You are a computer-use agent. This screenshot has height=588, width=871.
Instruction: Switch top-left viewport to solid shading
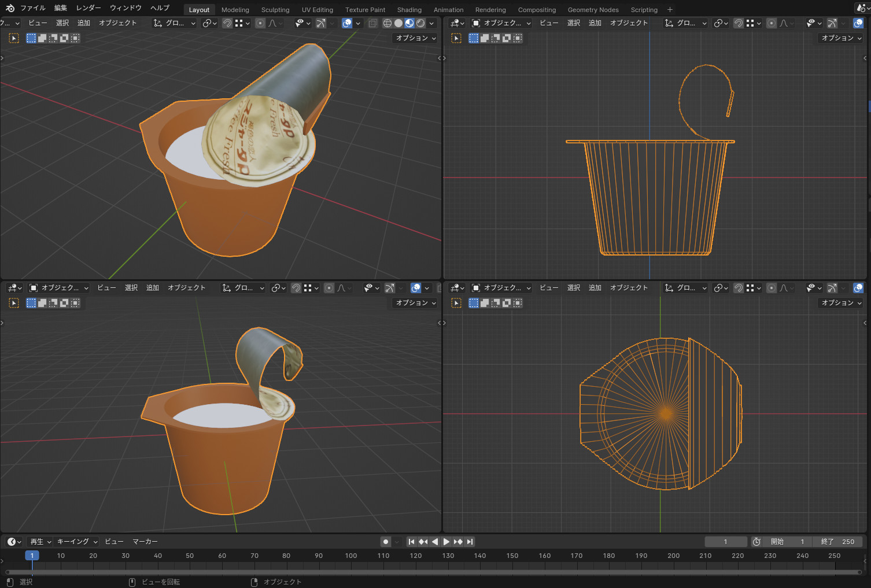pos(398,23)
